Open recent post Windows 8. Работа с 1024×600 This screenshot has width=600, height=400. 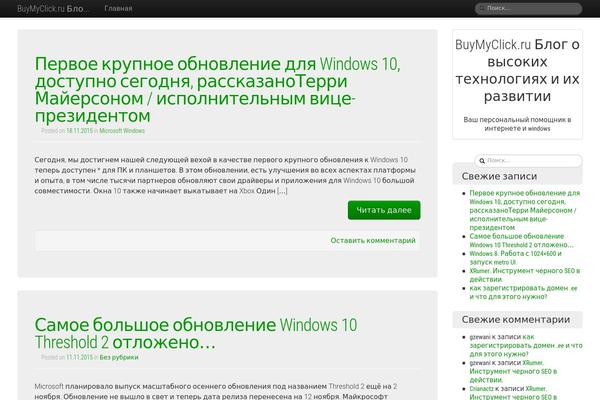click(x=515, y=258)
